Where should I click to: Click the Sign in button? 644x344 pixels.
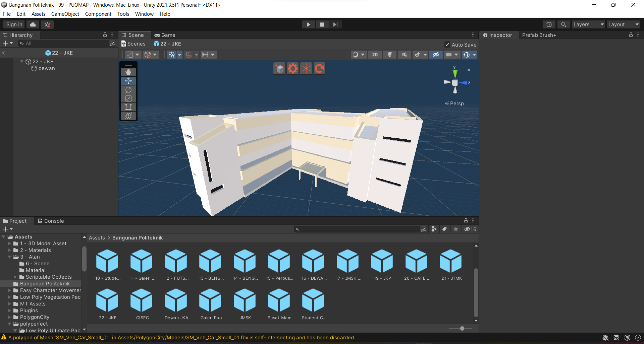click(x=14, y=24)
